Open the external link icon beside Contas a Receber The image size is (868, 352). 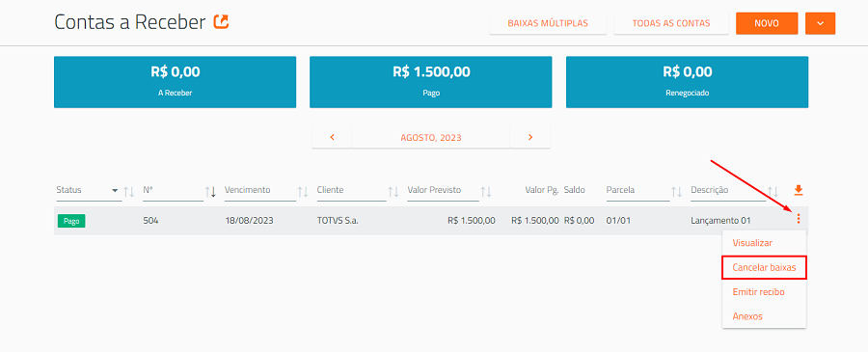click(221, 22)
